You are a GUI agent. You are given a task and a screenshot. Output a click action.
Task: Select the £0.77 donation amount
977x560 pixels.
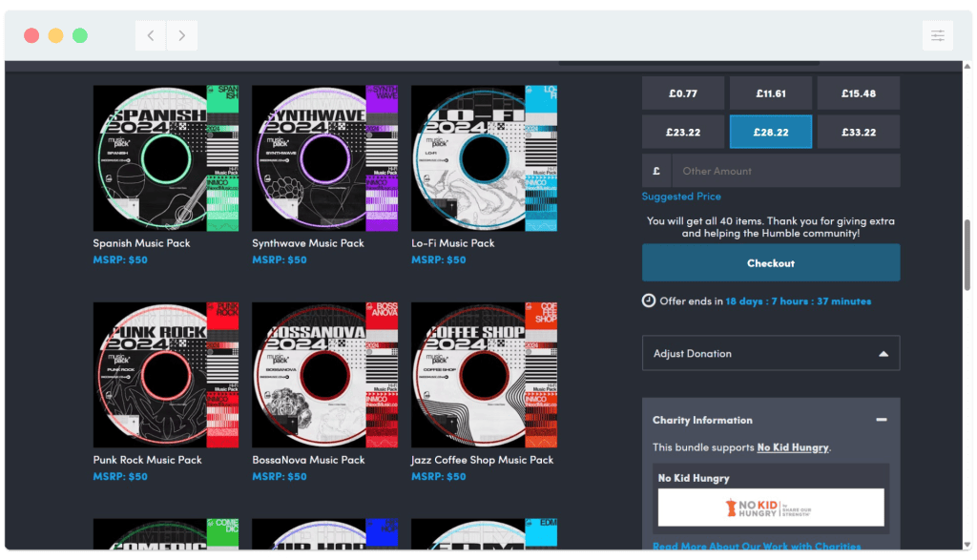point(683,93)
